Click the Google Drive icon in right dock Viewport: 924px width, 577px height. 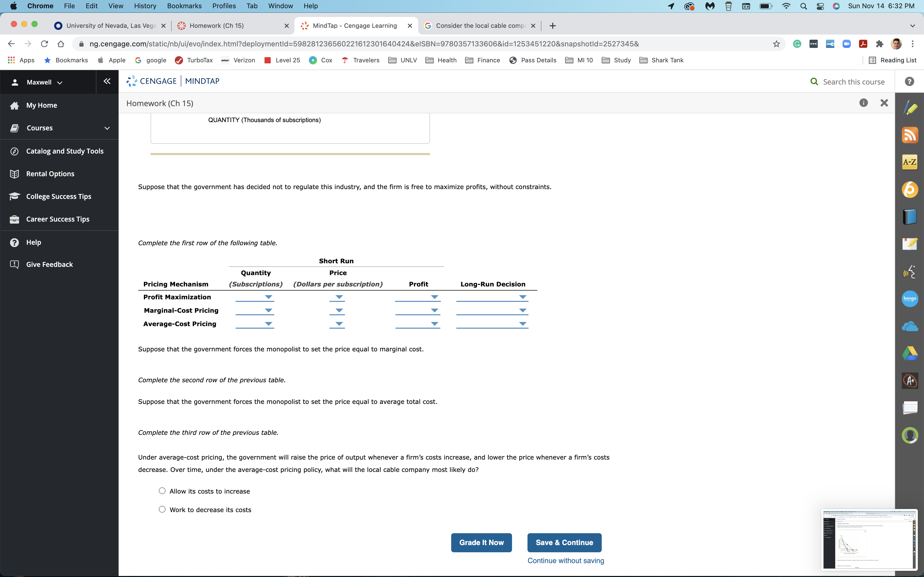coord(910,353)
